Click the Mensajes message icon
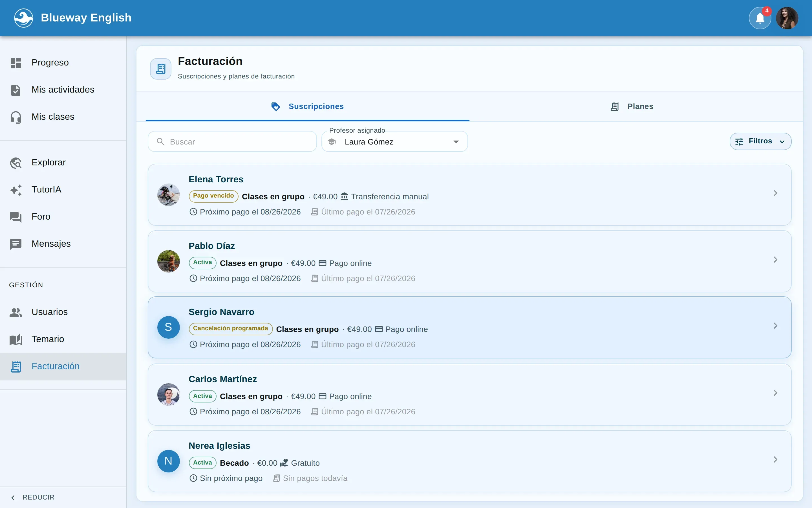This screenshot has height=508, width=812. pyautogui.click(x=16, y=244)
